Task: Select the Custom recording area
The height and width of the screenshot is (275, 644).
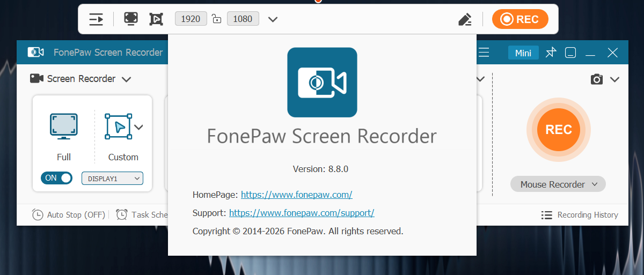Action: point(123,137)
